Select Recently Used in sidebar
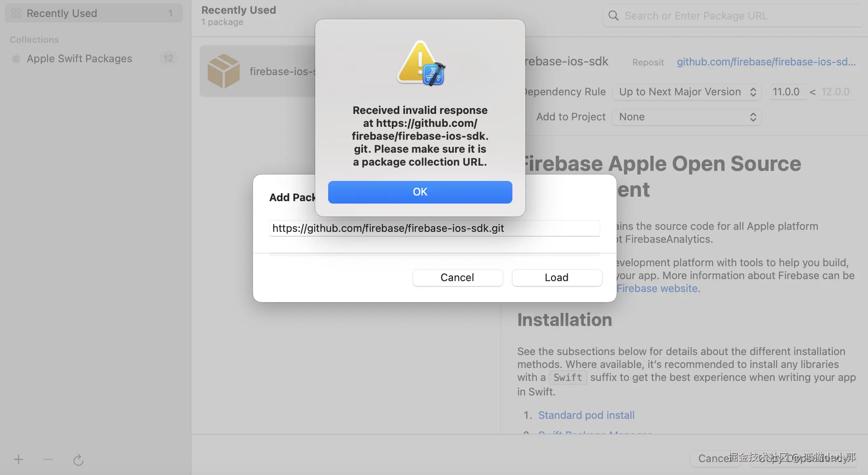 62,13
